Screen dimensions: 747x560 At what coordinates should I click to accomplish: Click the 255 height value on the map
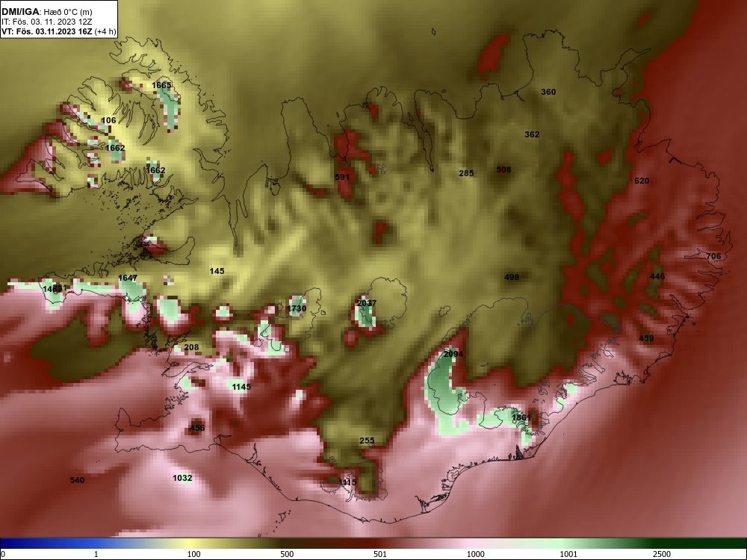coord(367,441)
